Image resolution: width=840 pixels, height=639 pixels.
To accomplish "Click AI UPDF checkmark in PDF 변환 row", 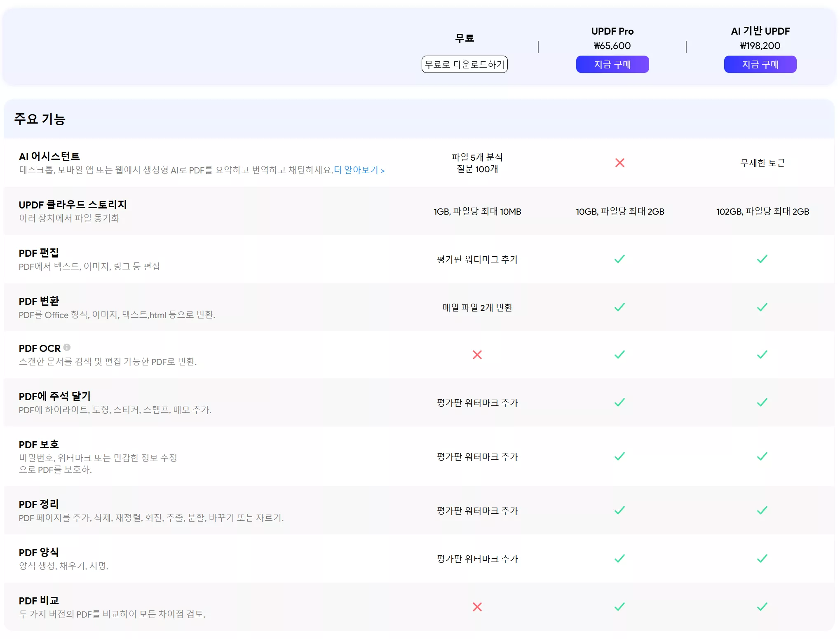I will click(762, 307).
